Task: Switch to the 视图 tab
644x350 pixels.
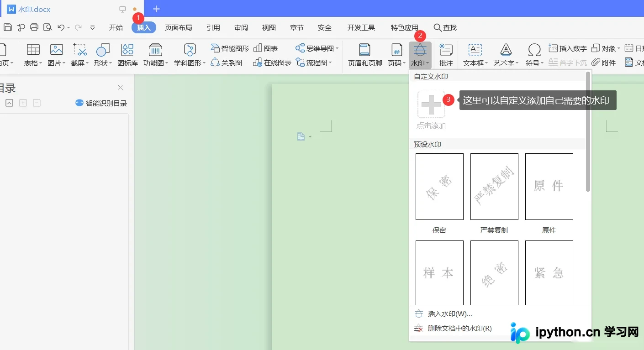Action: coord(269,28)
